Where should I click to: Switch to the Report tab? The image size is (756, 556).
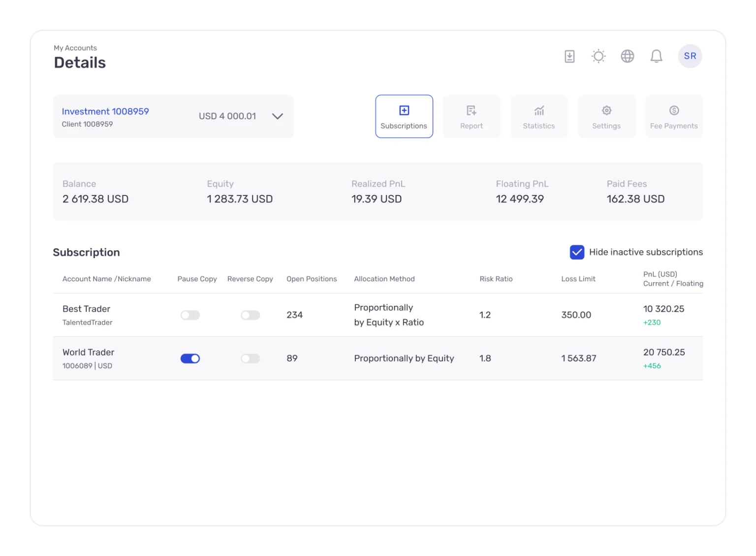click(x=472, y=116)
